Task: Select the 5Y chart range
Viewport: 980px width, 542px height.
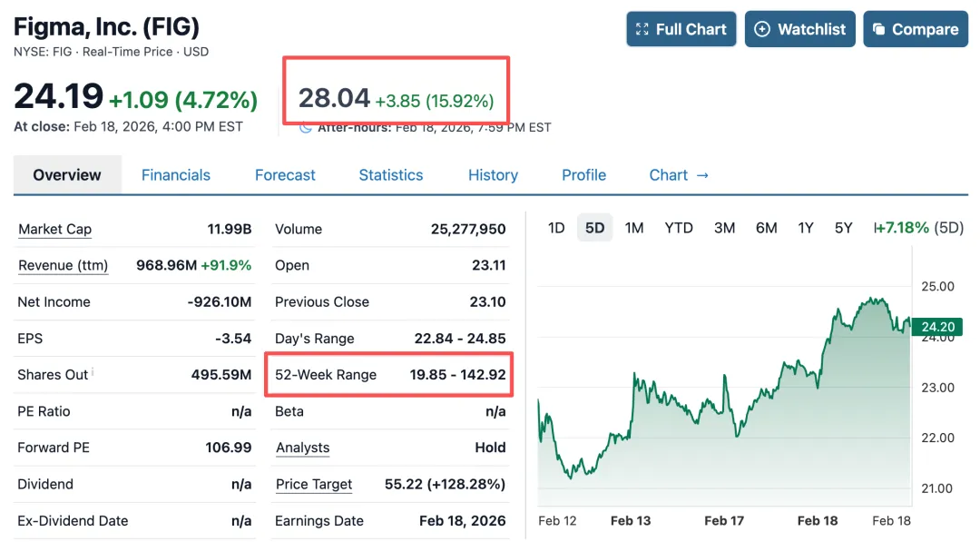Action: click(x=844, y=228)
